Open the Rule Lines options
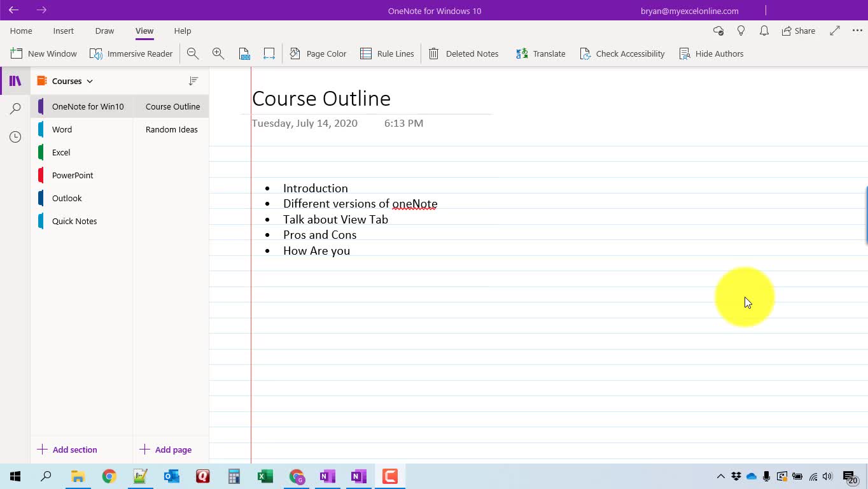 pyautogui.click(x=387, y=54)
